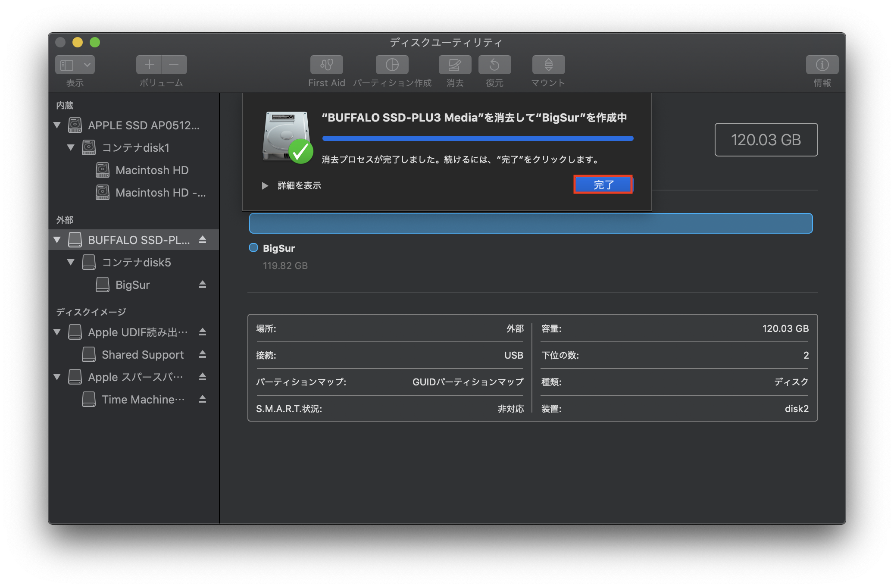Eject the BUFFALO SSD-PL disk

pos(203,240)
